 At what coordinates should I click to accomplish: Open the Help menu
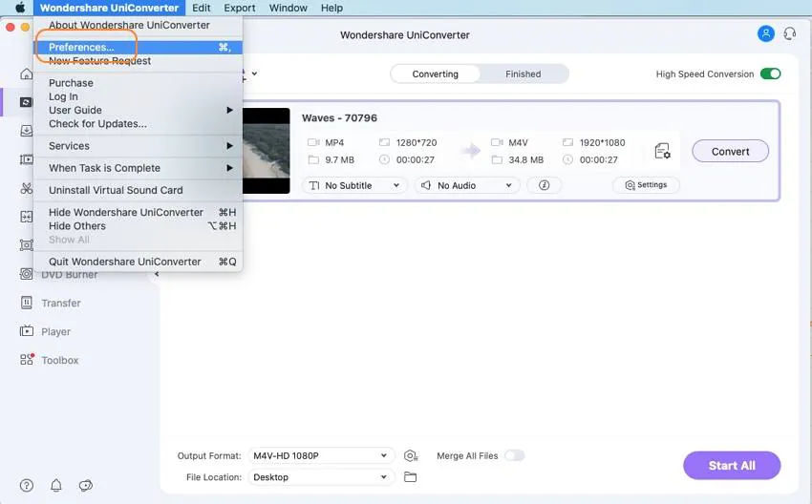[331, 8]
